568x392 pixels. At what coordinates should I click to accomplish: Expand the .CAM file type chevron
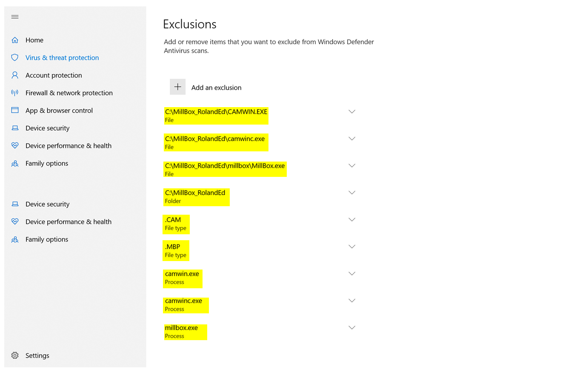click(x=352, y=219)
